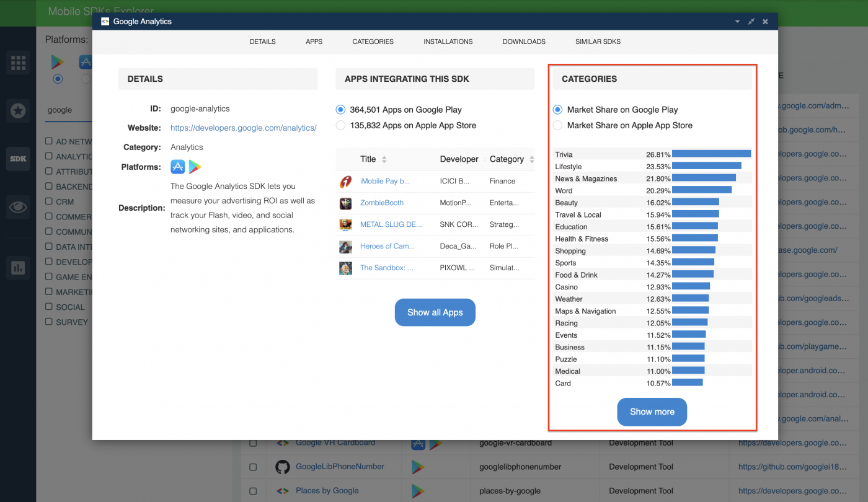This screenshot has width=868, height=502.
Task: Click The Sandbox app icon
Action: coord(345,268)
